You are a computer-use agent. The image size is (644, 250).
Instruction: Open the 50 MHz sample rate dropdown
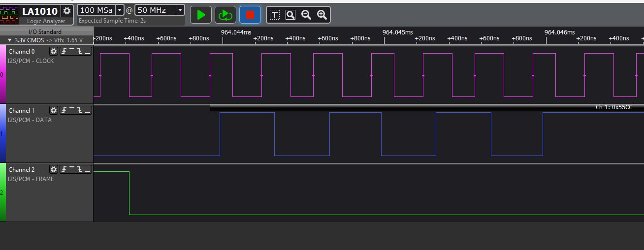[x=180, y=10]
